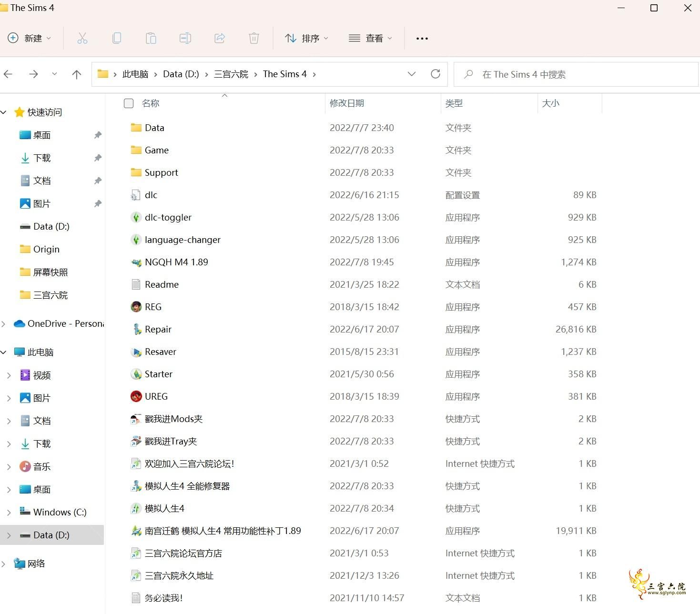This screenshot has width=700, height=614.
Task: Open the three-dot See more menu
Action: click(422, 39)
